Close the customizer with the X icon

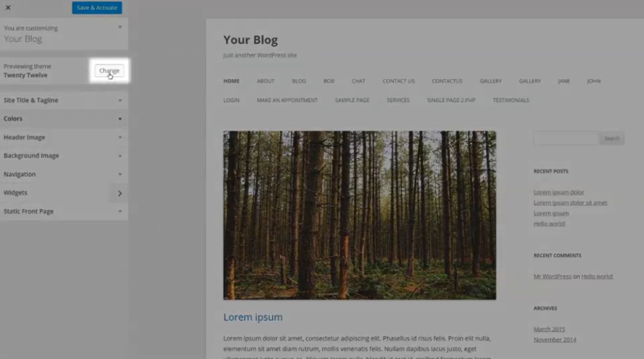coord(8,8)
